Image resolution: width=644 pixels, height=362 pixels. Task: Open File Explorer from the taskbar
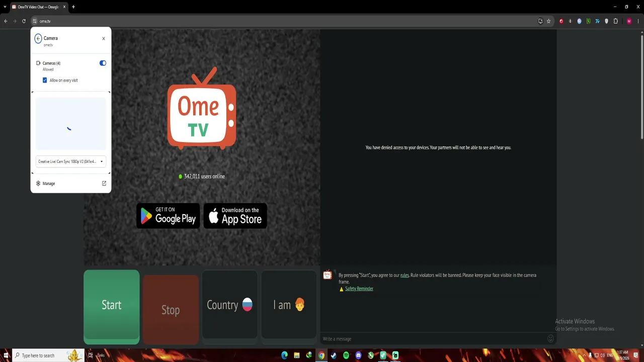297,355
